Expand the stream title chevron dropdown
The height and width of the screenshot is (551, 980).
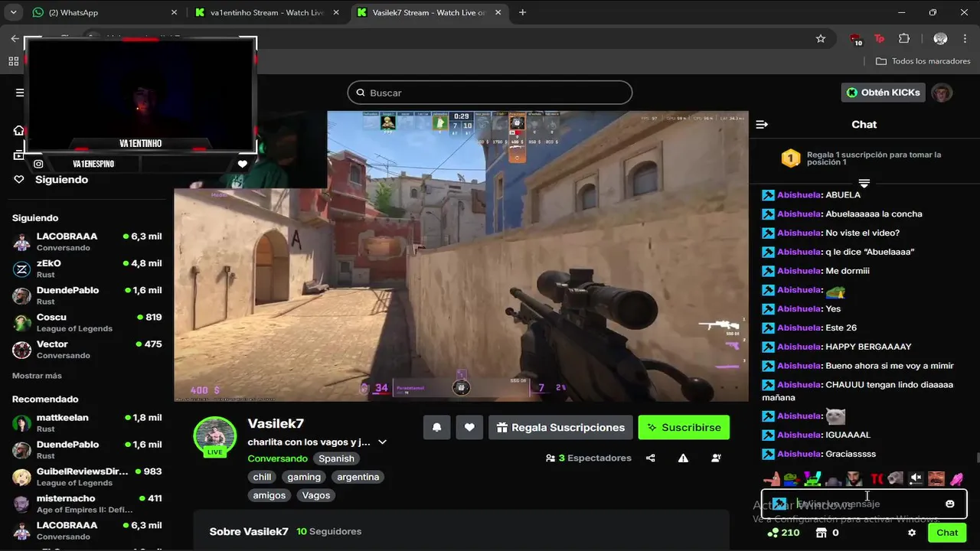click(382, 442)
